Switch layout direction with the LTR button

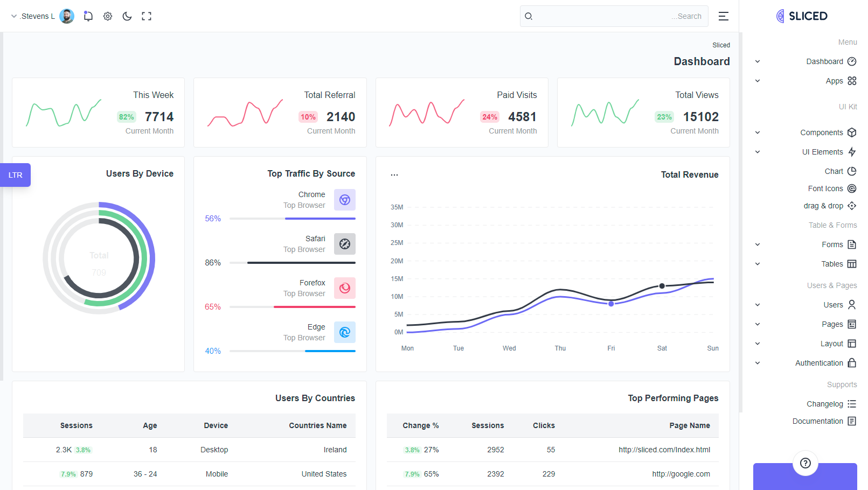15,175
